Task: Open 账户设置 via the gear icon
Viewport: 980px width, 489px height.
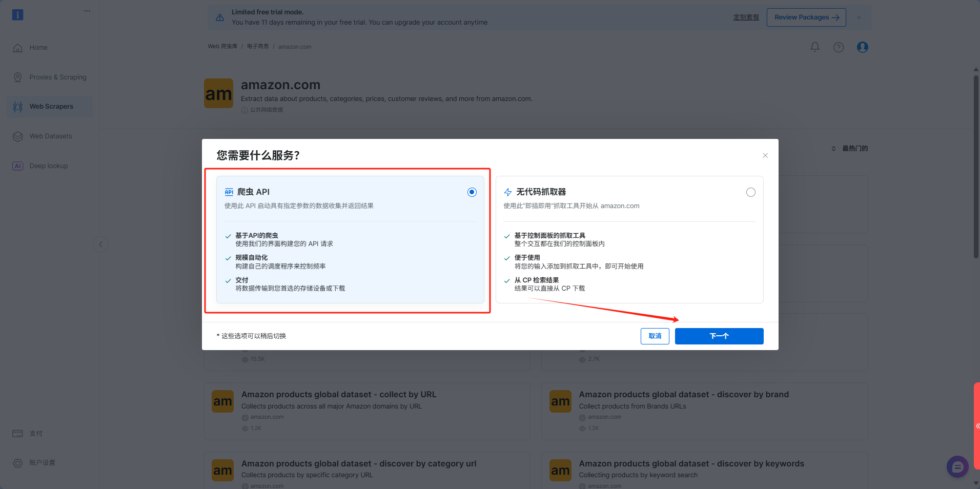Action: point(18,462)
